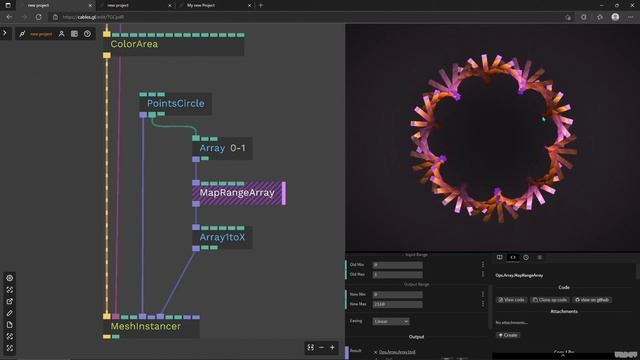Open options dots next to New Min
The height and width of the screenshot is (360, 640).
coord(483,294)
